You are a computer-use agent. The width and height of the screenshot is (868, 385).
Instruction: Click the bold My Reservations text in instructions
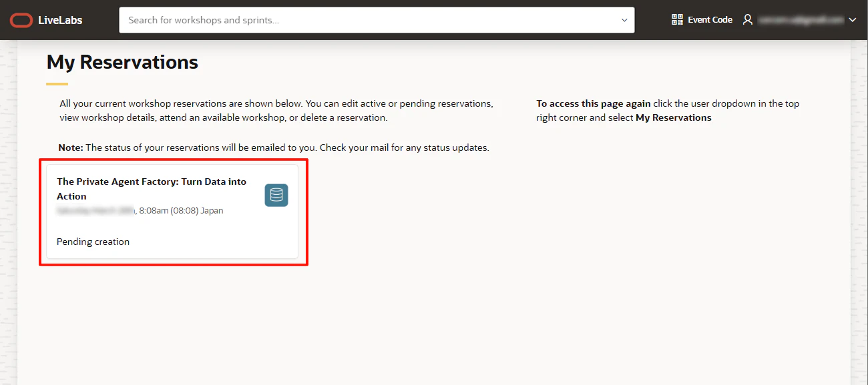point(674,117)
